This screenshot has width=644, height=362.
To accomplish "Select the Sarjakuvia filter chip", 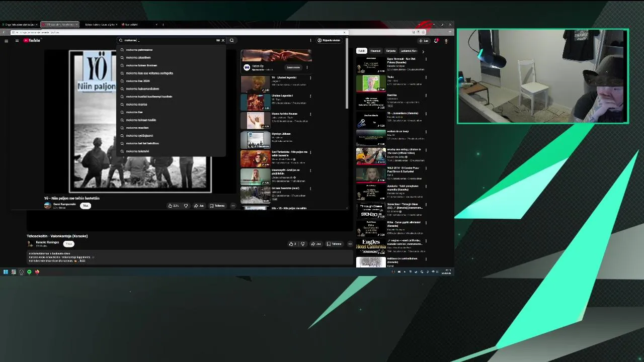I will tap(391, 51).
